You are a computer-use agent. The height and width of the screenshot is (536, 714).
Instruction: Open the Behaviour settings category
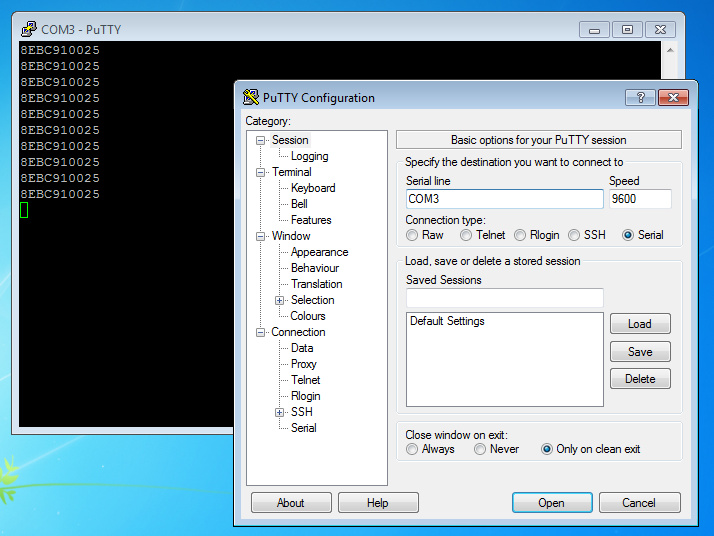[x=315, y=268]
